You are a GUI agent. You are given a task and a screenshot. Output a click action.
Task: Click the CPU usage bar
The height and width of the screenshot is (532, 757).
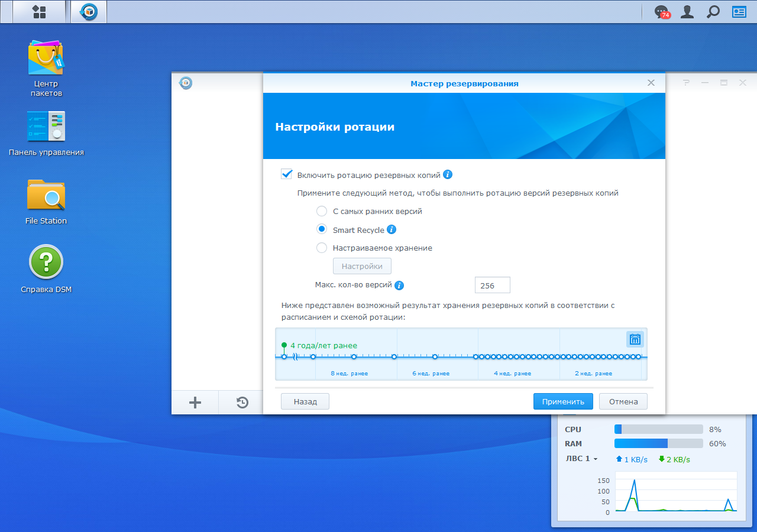pyautogui.click(x=659, y=429)
